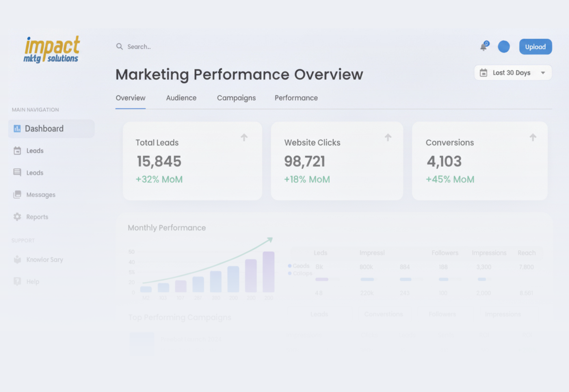Image resolution: width=569 pixels, height=392 pixels.
Task: Expand the Last 30 Days dropdown arrow
Action: (543, 73)
